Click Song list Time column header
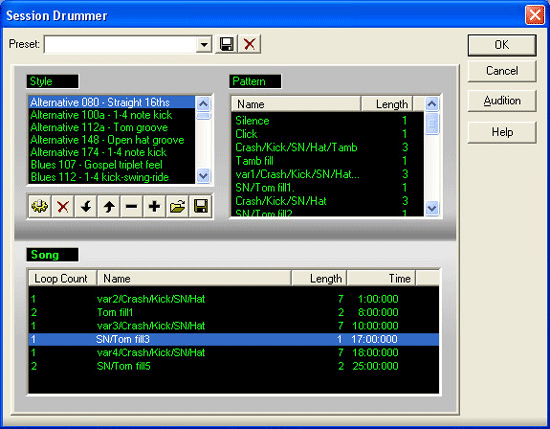This screenshot has height=429, width=550. (381, 279)
